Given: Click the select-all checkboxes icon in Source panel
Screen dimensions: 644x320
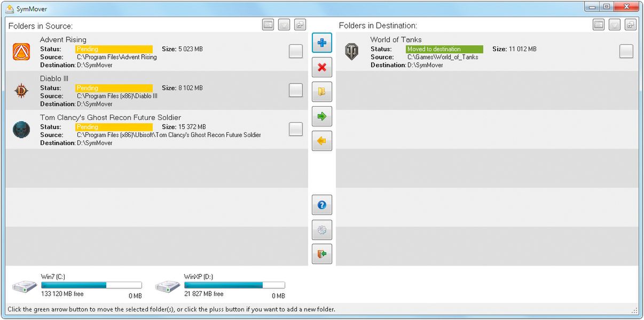Looking at the screenshot, I should click(x=300, y=25).
